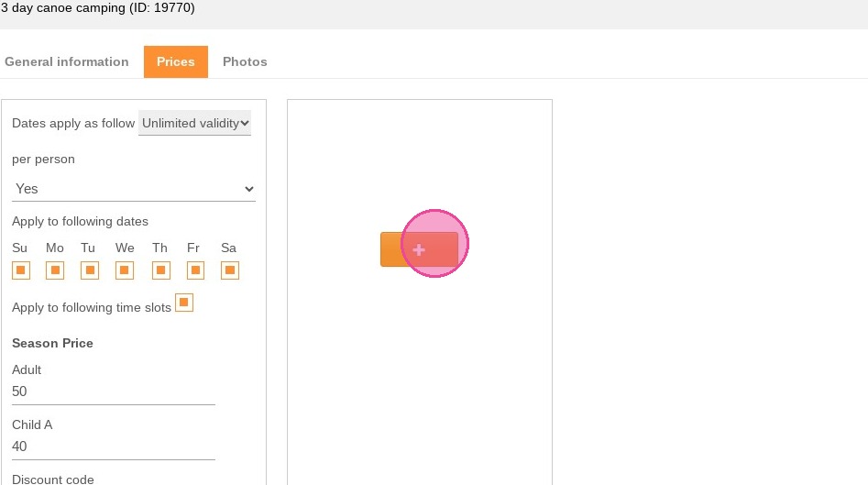Click the 'Season Price' heading

pos(52,343)
